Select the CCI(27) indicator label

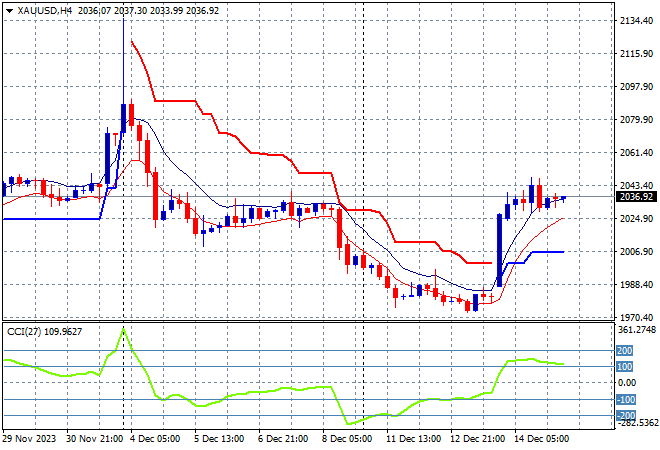coord(41,329)
